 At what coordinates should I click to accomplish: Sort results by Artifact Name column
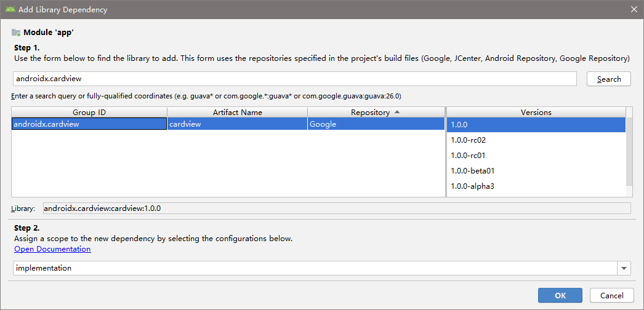coord(238,113)
